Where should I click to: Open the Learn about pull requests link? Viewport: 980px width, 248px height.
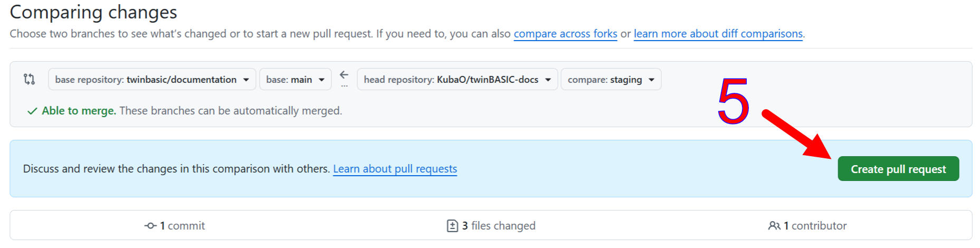click(395, 169)
